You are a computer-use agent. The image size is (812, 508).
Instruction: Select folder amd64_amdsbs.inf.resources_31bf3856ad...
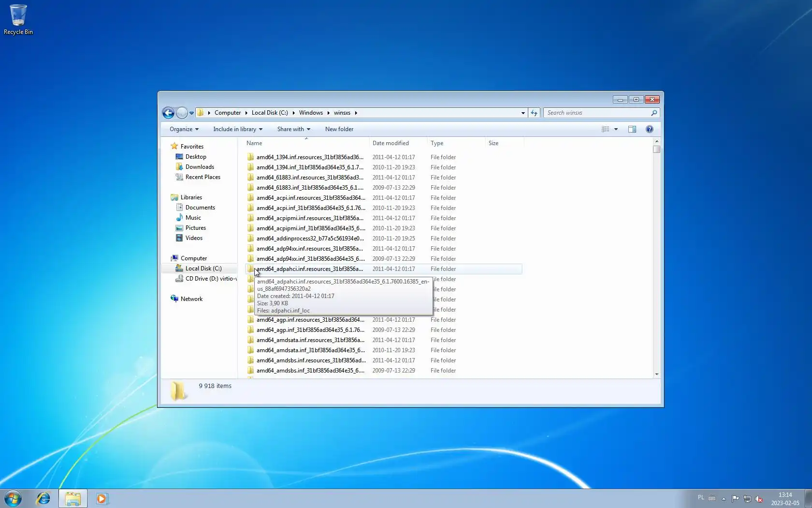pyautogui.click(x=311, y=360)
